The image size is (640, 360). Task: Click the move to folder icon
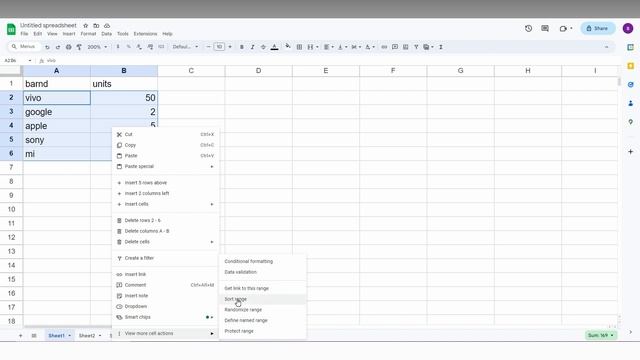(x=96, y=26)
